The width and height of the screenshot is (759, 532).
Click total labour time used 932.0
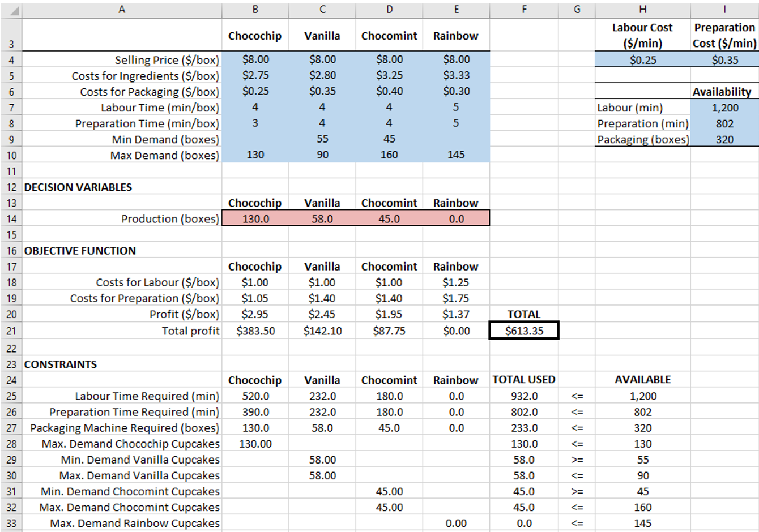coord(524,396)
